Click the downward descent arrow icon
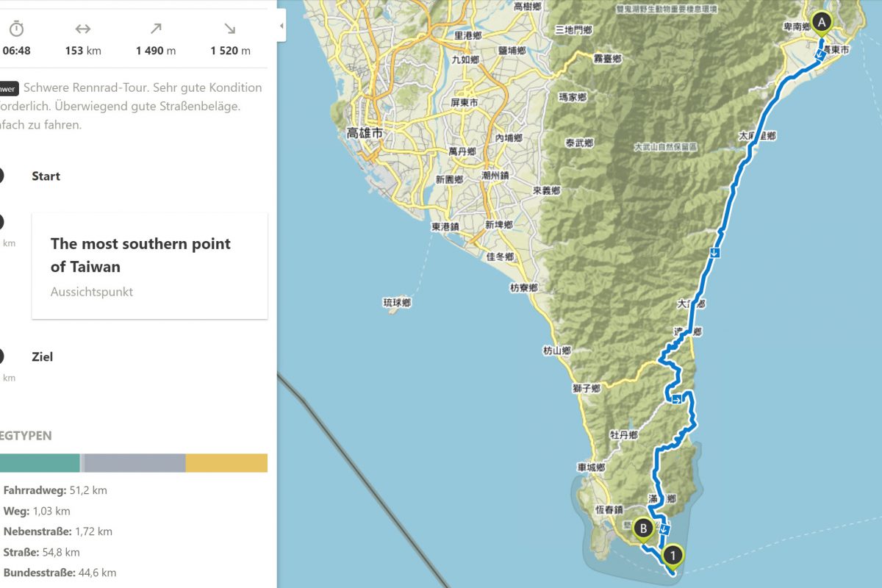Image resolution: width=882 pixels, height=588 pixels. pos(230,29)
